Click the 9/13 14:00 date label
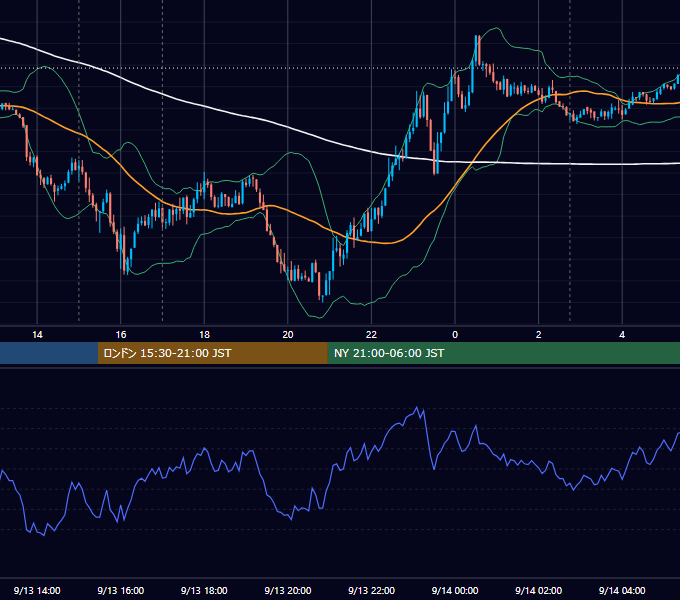Image resolution: width=680 pixels, height=600 pixels. (37, 590)
